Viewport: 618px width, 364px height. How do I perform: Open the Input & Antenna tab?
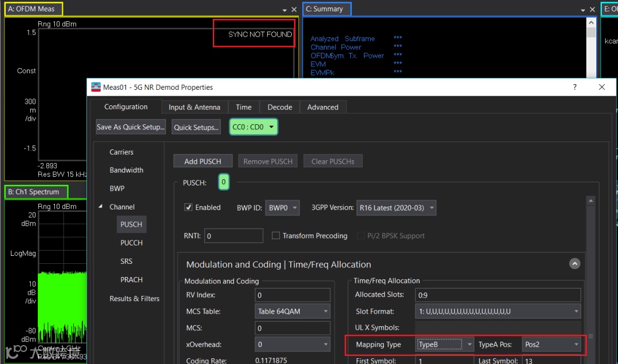[x=195, y=107]
